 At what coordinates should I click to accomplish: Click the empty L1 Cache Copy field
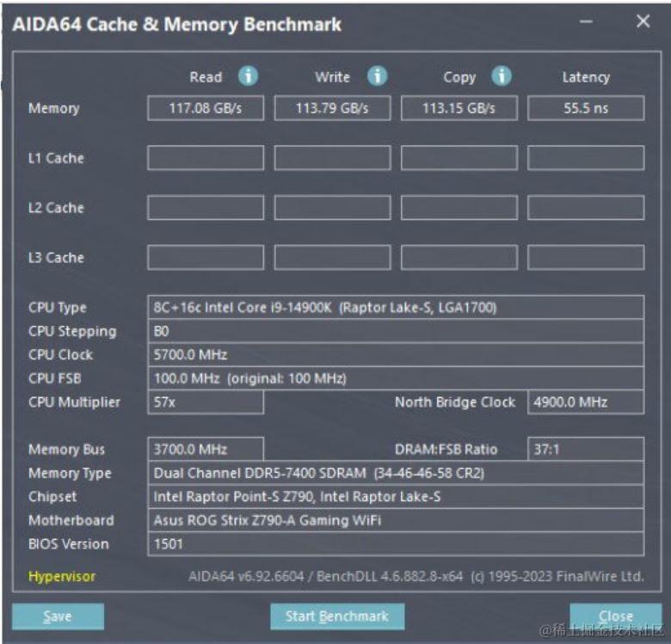pos(459,158)
